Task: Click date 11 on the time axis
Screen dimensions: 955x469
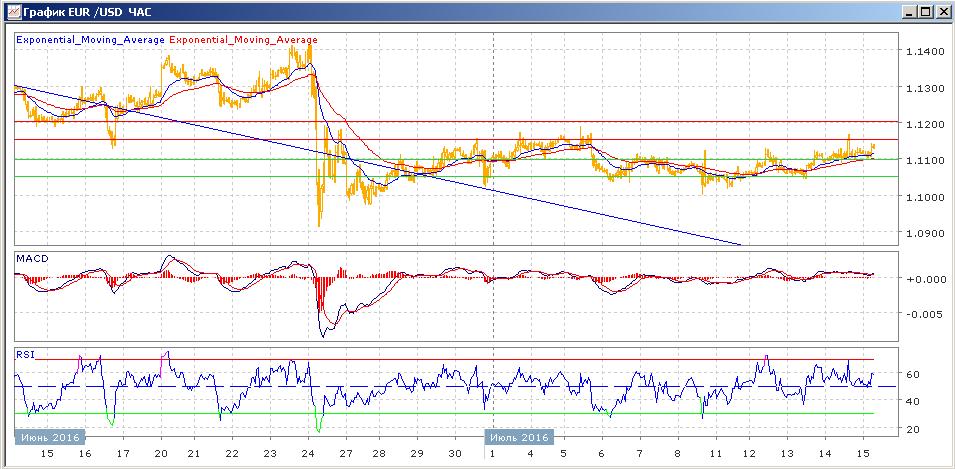Action: pyautogui.click(x=715, y=454)
